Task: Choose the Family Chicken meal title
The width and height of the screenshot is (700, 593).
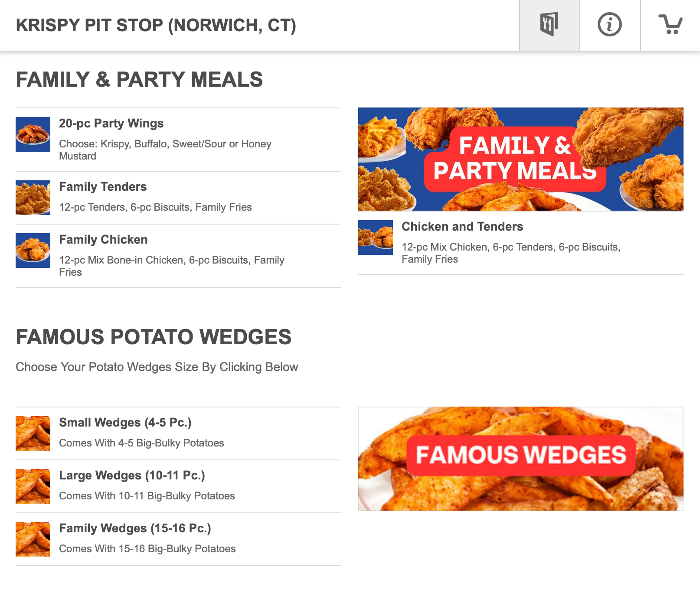Action: click(x=103, y=240)
